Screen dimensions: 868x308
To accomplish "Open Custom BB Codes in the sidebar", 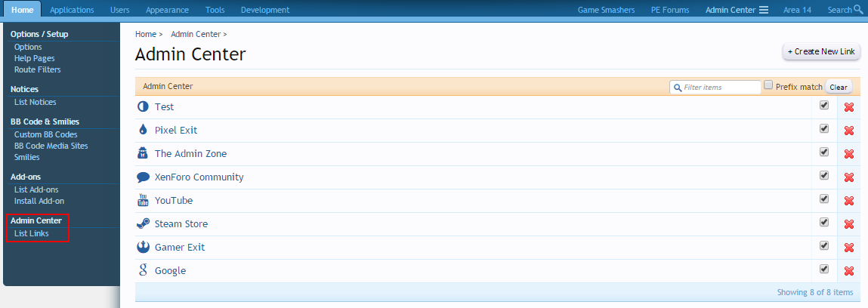I will (46, 134).
